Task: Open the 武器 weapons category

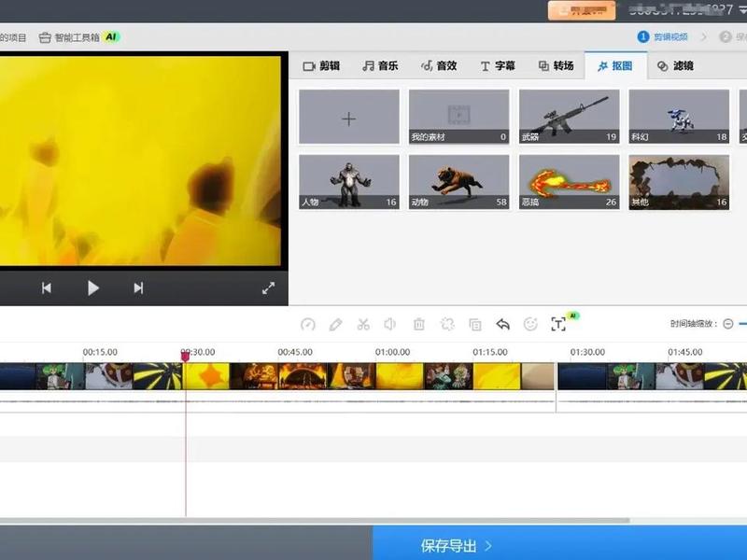Action: pos(570,117)
